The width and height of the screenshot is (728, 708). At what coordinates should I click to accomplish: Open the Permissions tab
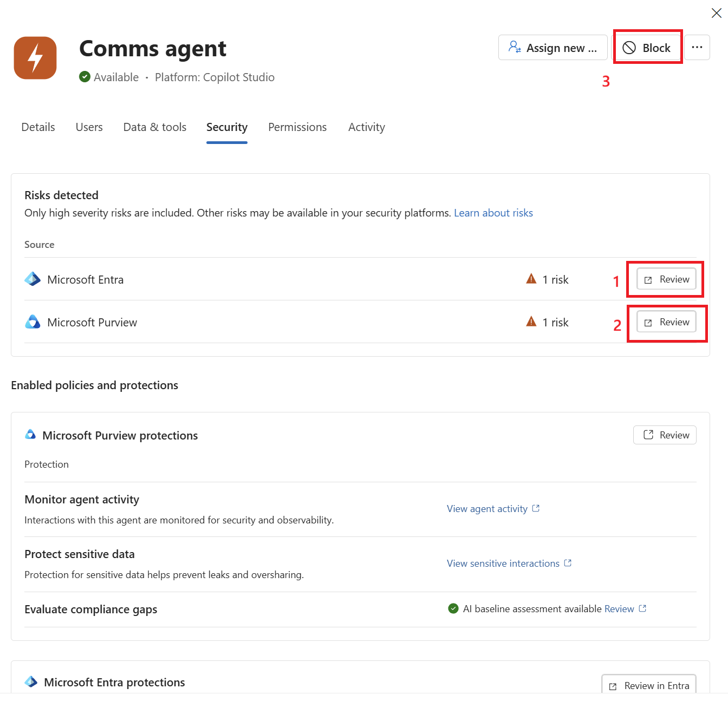[x=297, y=127]
